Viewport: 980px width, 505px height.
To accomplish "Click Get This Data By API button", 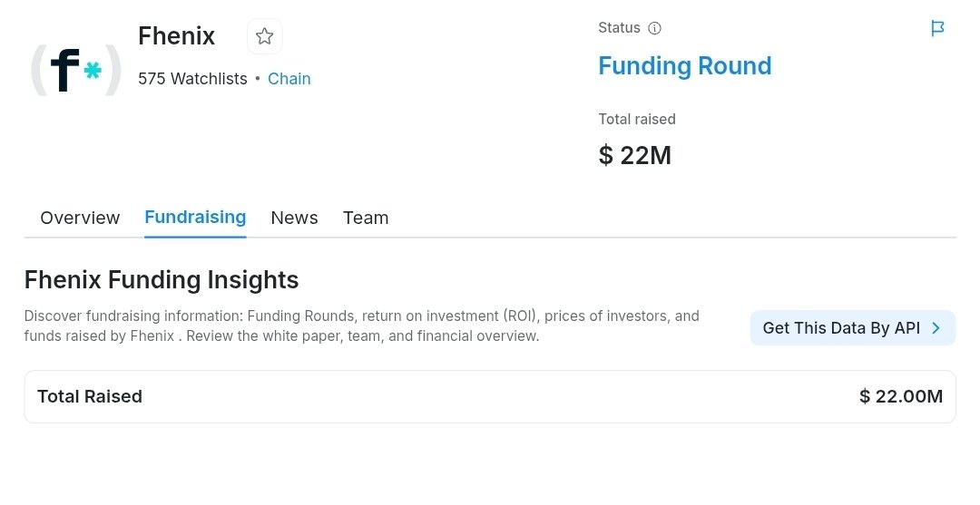I will pyautogui.click(x=852, y=327).
